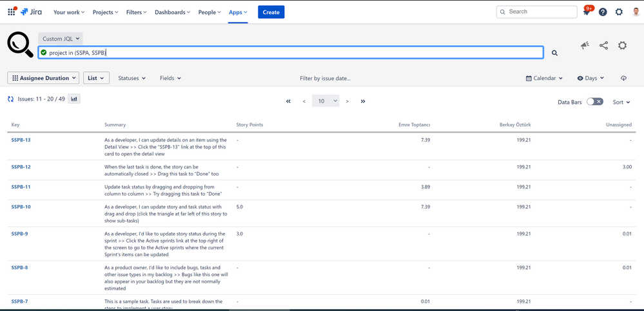Open issue SSPB-10 link
This screenshot has height=311, width=644.
(x=21, y=207)
